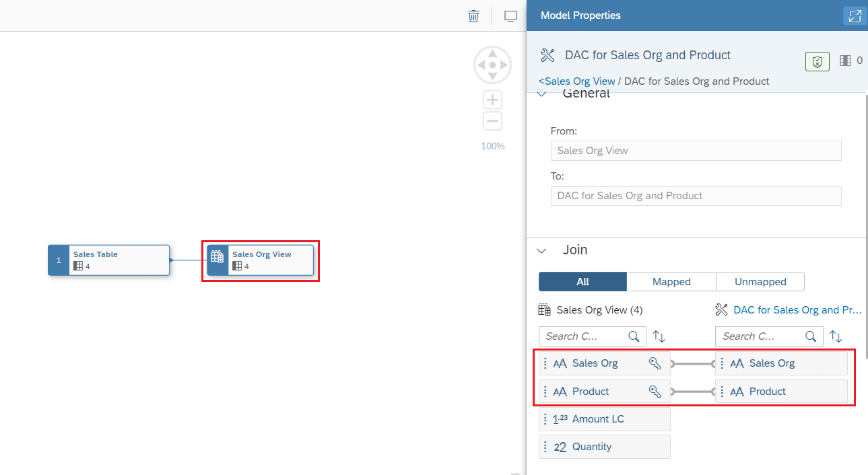The height and width of the screenshot is (475, 868).
Task: Expand the Model Properties panel to full size
Action: click(855, 16)
